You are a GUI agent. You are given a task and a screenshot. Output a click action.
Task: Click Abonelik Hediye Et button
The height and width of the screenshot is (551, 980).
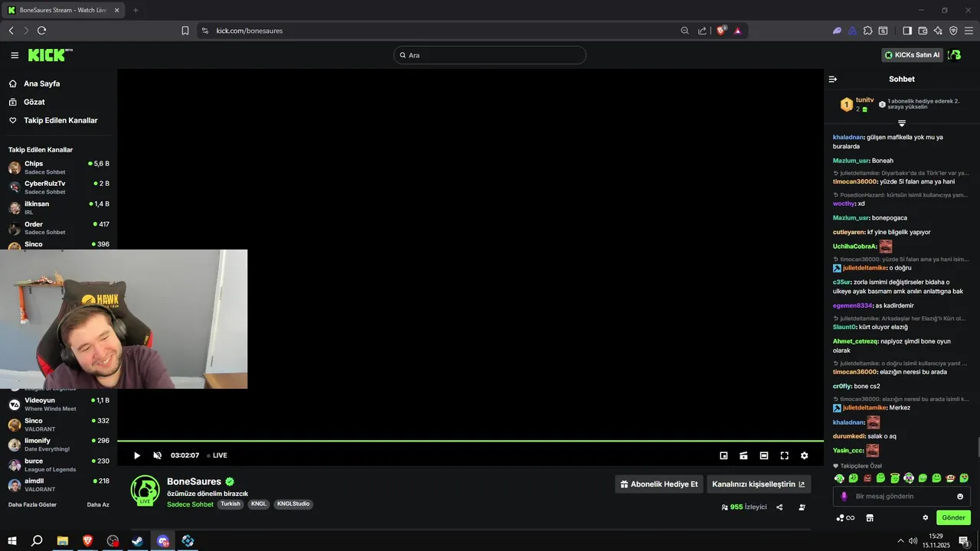[659, 484]
